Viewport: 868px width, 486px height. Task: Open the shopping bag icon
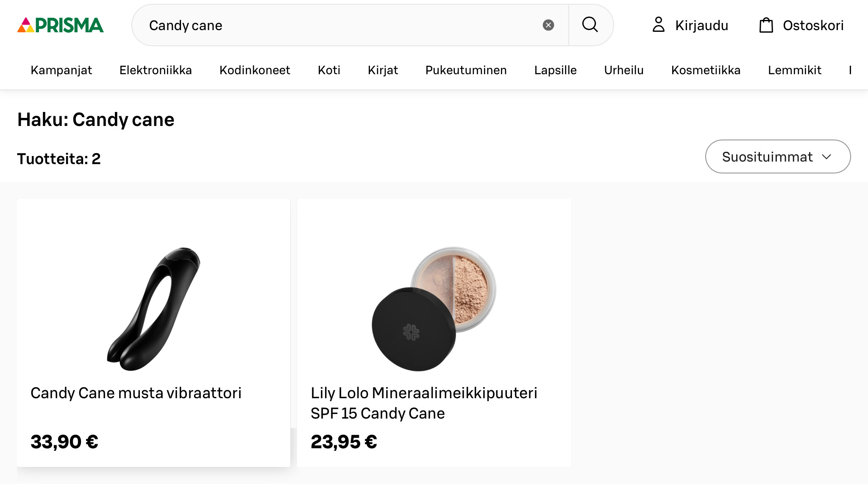click(x=766, y=25)
